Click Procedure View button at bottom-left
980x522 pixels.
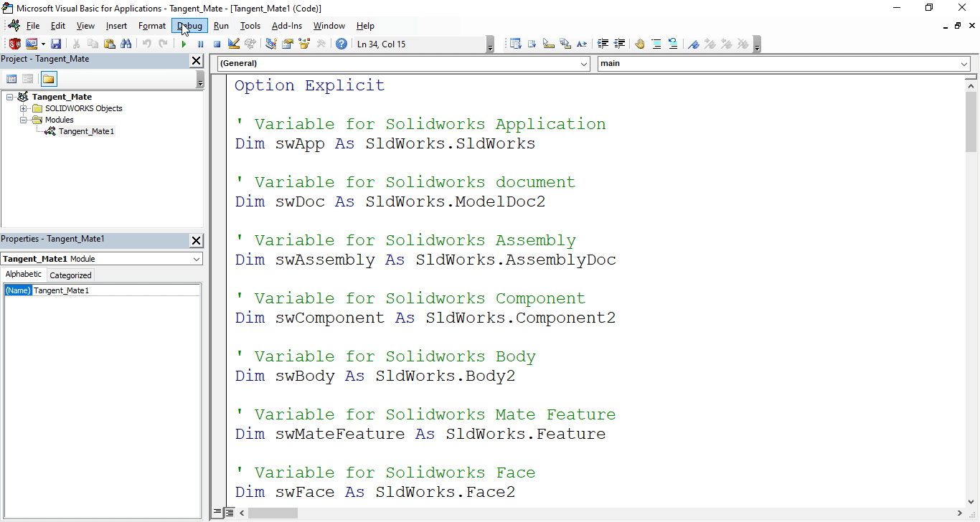click(217, 513)
